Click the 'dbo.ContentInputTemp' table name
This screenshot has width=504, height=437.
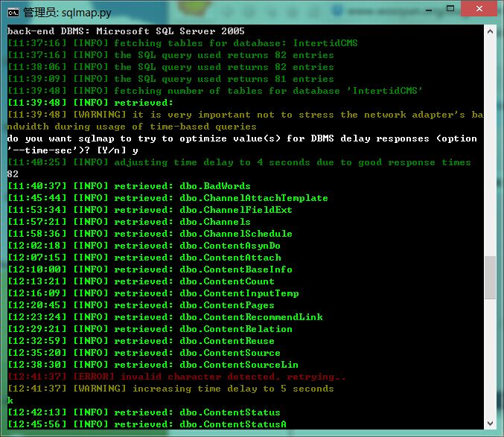click(x=239, y=293)
